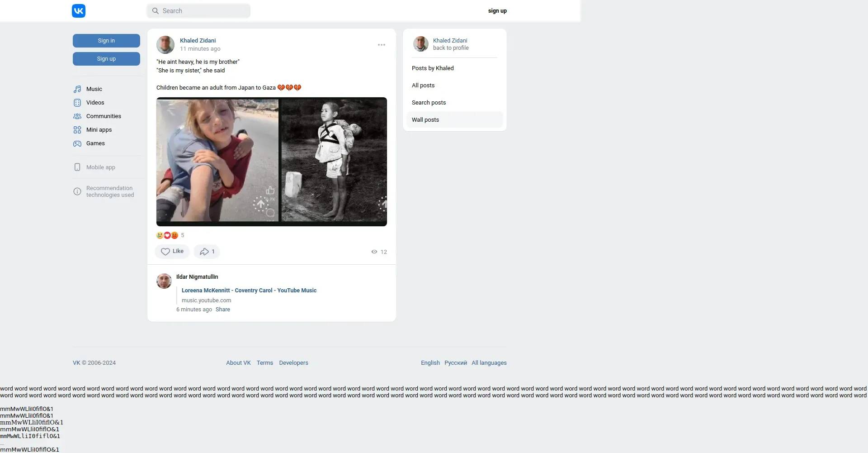Click the Mobile app phone icon
This screenshot has width=868, height=453.
tap(77, 167)
